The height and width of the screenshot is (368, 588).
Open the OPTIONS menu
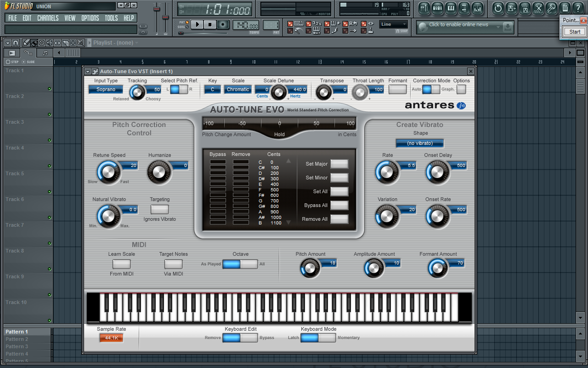coord(90,18)
